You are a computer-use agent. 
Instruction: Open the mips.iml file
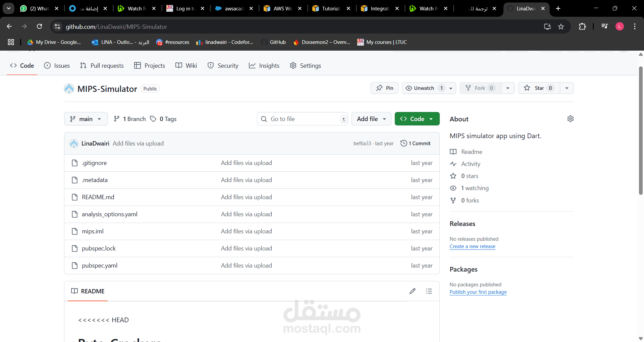[x=93, y=231]
